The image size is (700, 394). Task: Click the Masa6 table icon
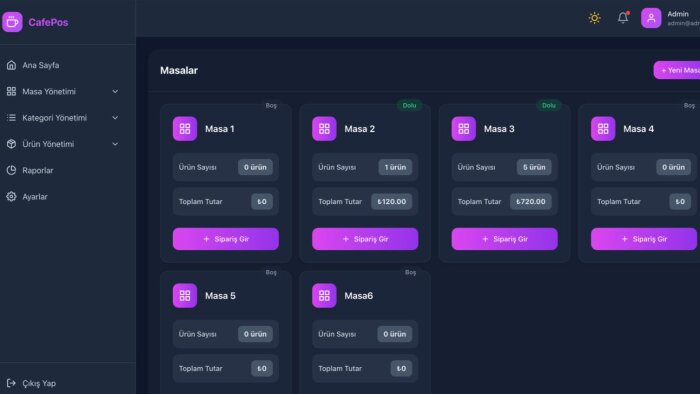pos(324,296)
